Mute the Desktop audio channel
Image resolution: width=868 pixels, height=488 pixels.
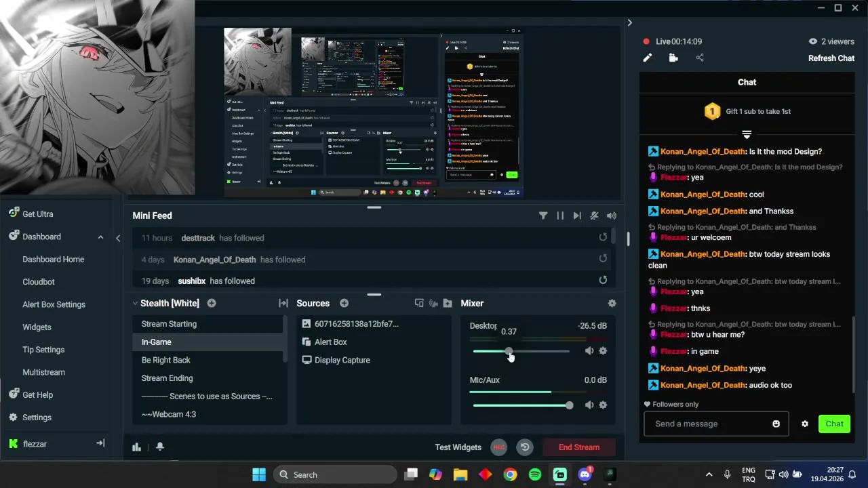pyautogui.click(x=589, y=350)
